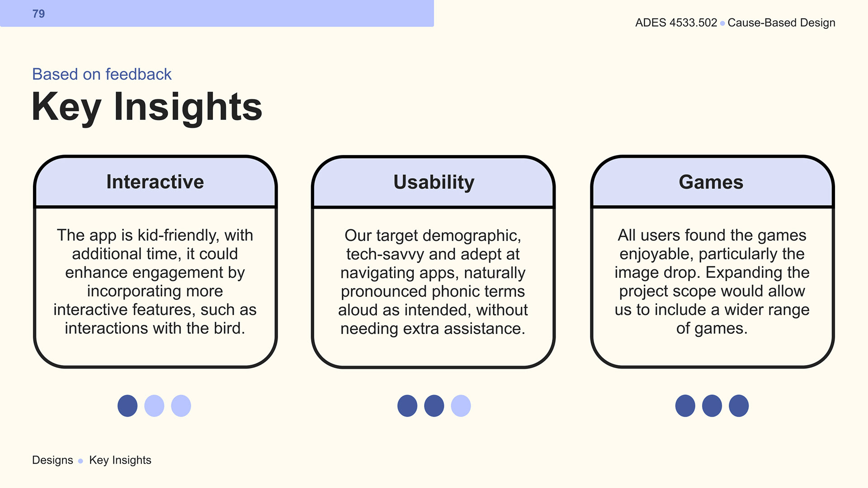Click the slide number 79
868x488 pixels.
click(x=38, y=14)
